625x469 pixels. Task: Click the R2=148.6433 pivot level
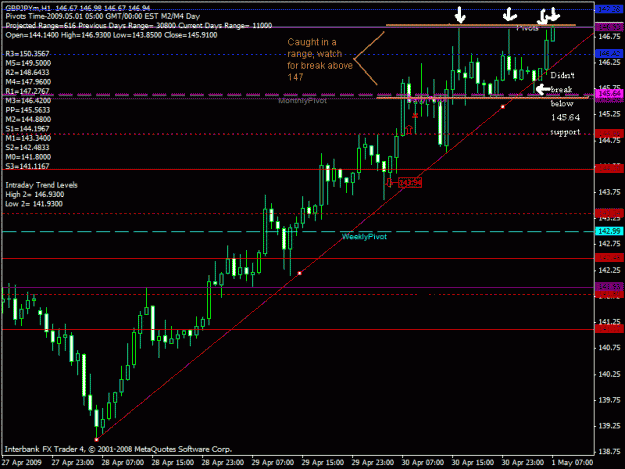[x=28, y=73]
